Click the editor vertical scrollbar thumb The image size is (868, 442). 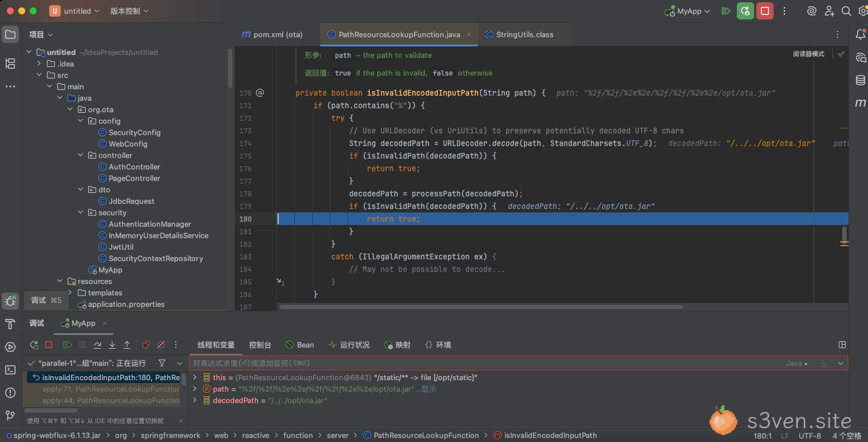tap(844, 235)
